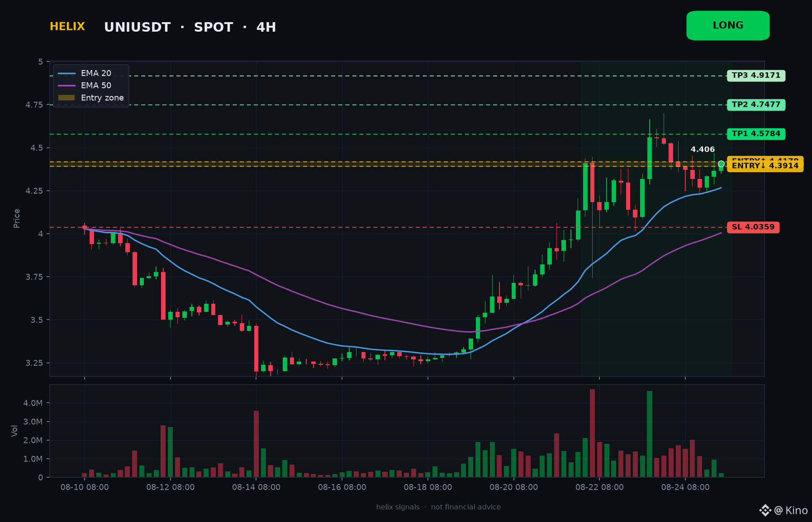Click the 1.0M volume axis tick
This screenshot has width=812, height=522.
click(x=33, y=459)
